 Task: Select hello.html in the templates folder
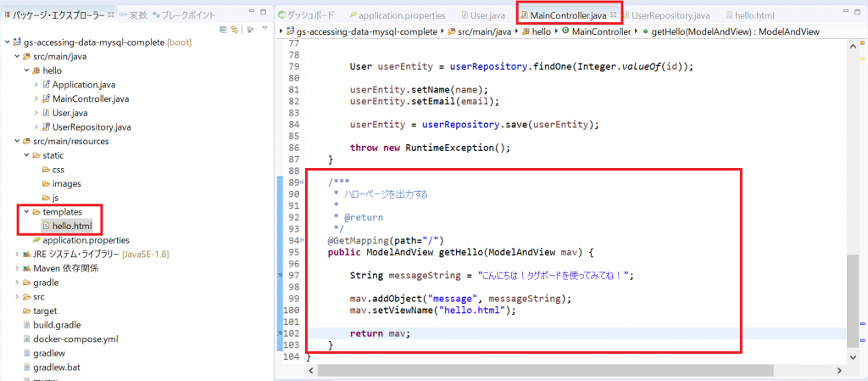click(71, 226)
